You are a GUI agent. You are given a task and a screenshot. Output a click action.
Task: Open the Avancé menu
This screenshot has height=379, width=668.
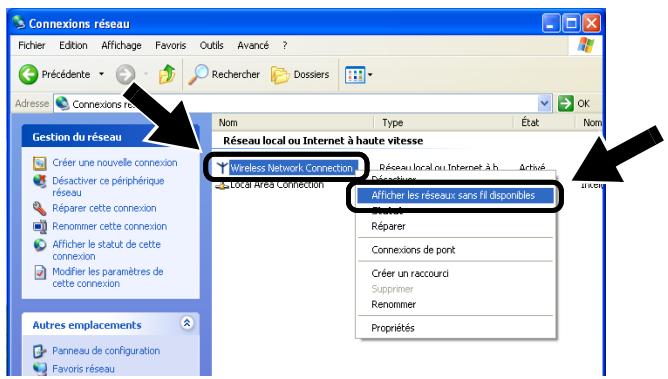[253, 45]
